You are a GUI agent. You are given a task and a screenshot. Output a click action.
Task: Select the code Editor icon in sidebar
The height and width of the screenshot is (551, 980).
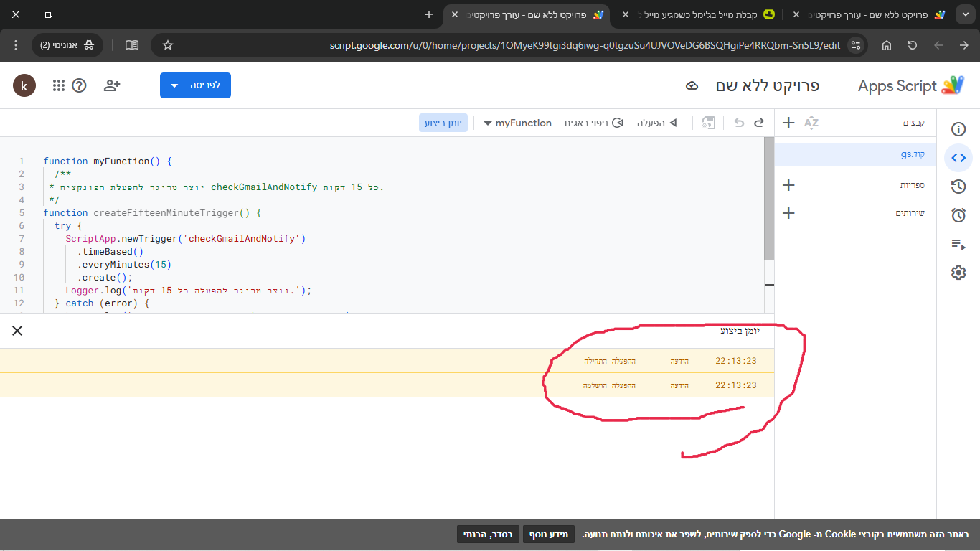[958, 158]
